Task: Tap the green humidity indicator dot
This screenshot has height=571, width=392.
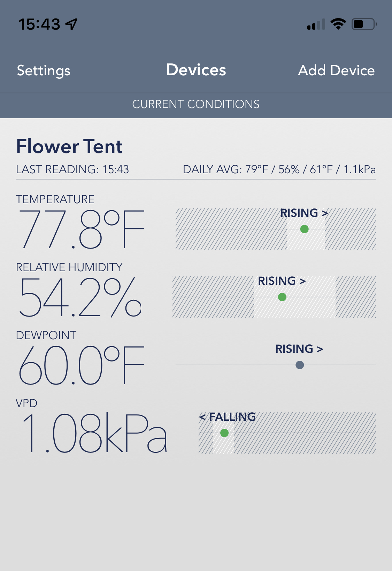Action: click(x=282, y=297)
